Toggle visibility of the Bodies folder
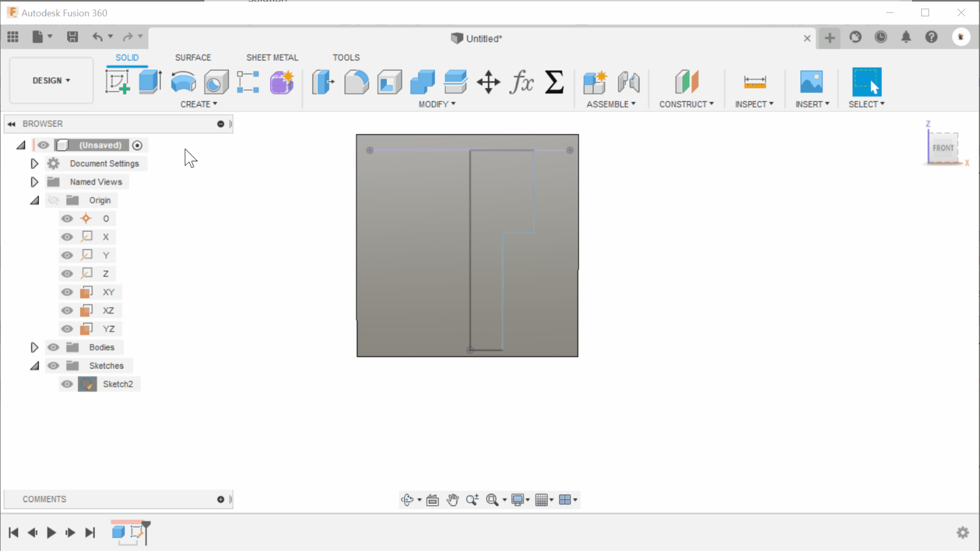Screen dimensions: 980x551 tap(53, 347)
